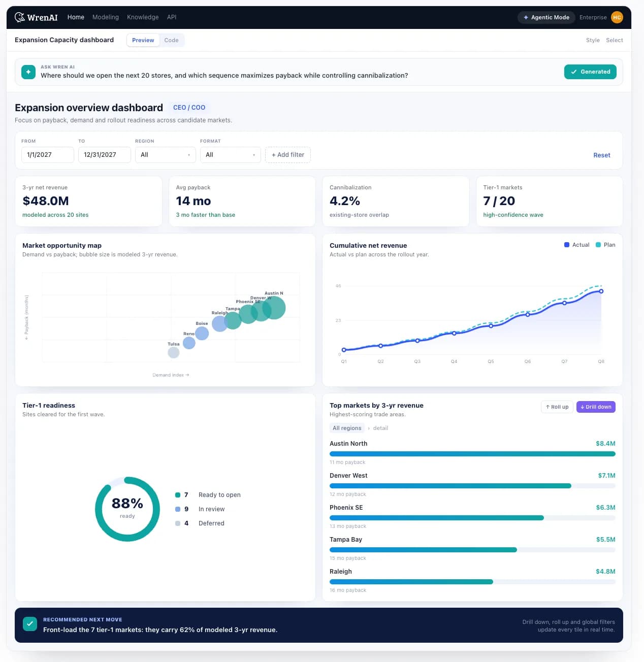Click the Ready to open legend swatch

click(x=178, y=495)
